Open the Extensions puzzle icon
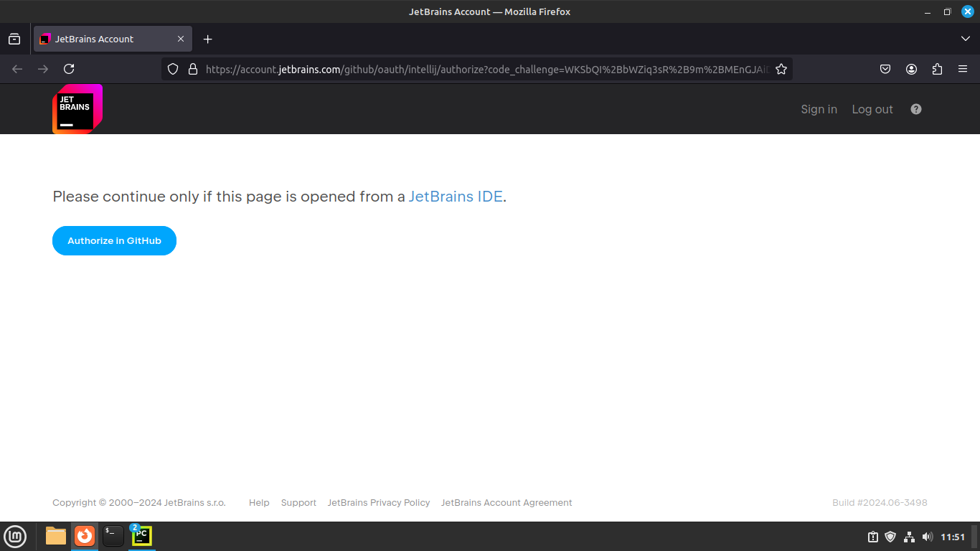The height and width of the screenshot is (551, 980). 937,69
